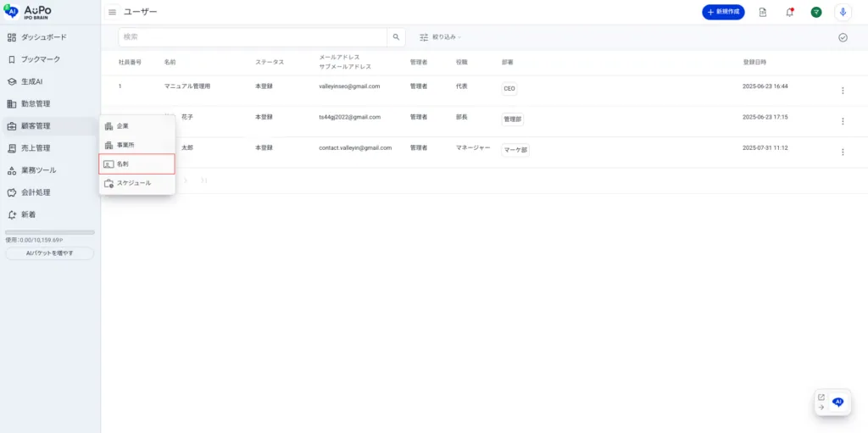Open the green user avatar menu
This screenshot has height=433, width=868.
click(x=816, y=12)
